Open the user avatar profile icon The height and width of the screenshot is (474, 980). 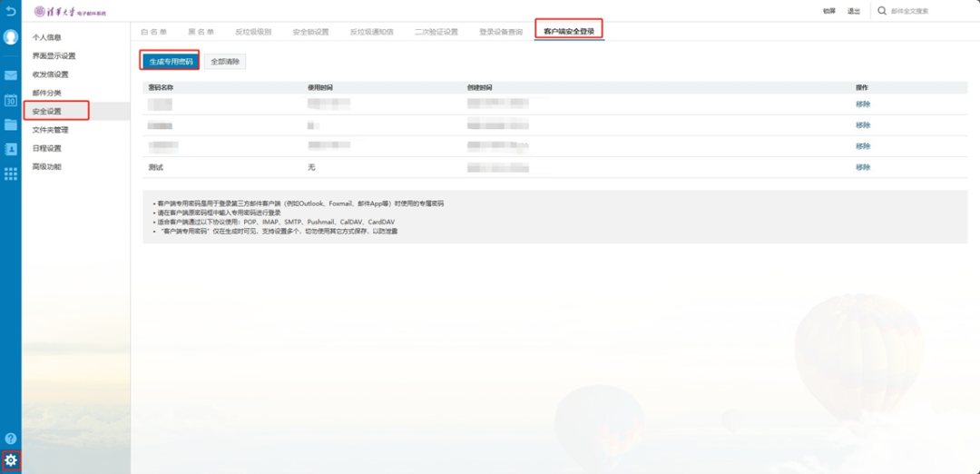tap(11, 37)
